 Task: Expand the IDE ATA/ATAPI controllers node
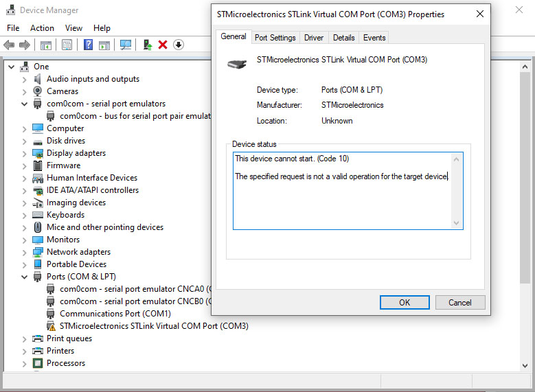[x=24, y=190]
